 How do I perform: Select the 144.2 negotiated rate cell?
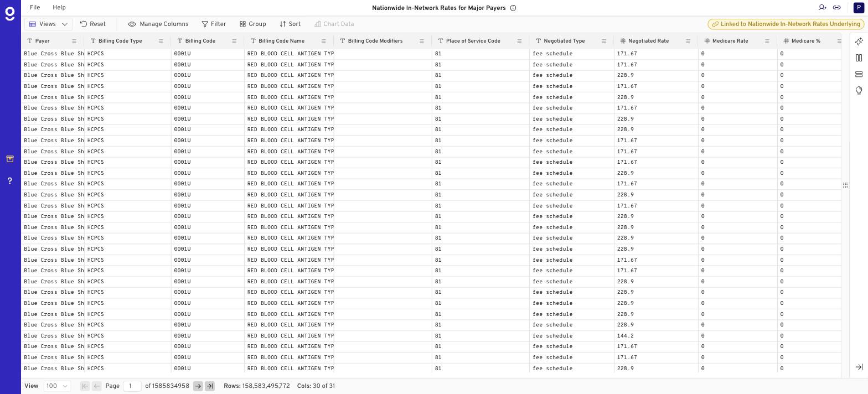[656, 336]
